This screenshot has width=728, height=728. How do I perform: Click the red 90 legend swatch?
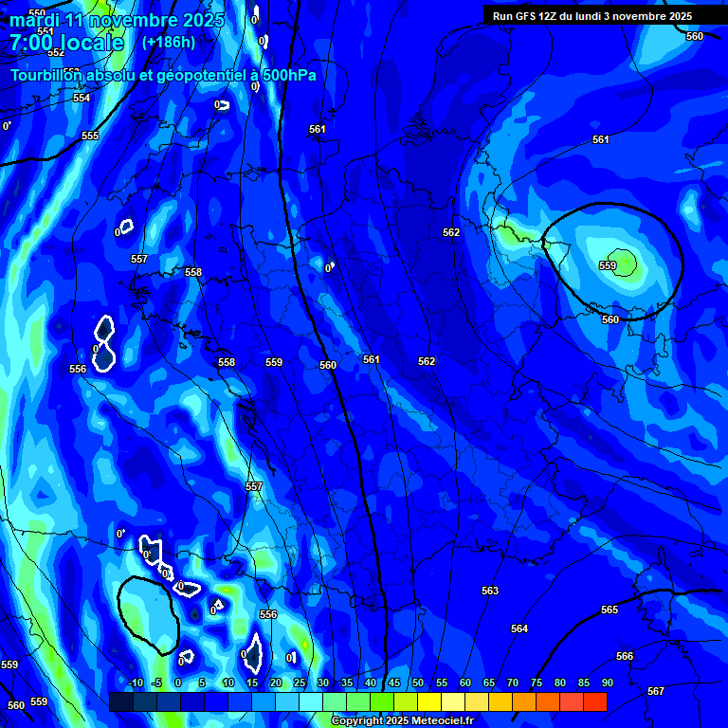point(594,702)
